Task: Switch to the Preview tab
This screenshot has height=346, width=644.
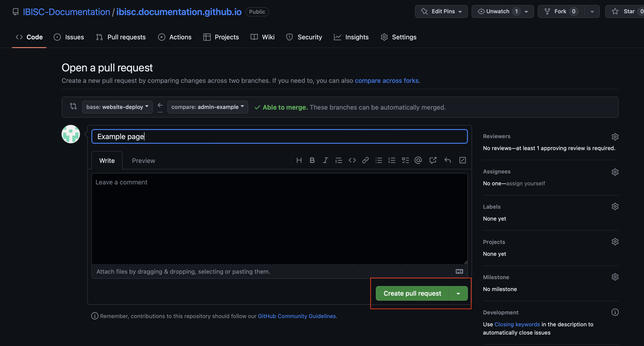Action: pos(144,161)
